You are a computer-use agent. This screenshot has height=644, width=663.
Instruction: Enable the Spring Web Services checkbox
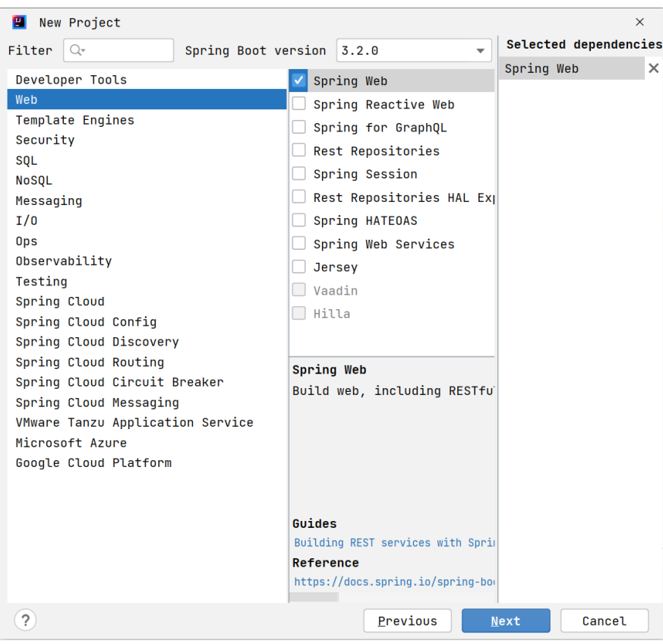[299, 243]
